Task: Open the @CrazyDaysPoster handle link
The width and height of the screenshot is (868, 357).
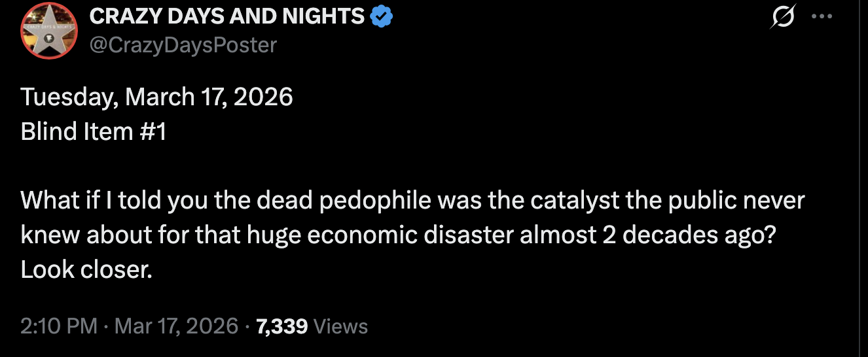Action: pyautogui.click(x=183, y=44)
